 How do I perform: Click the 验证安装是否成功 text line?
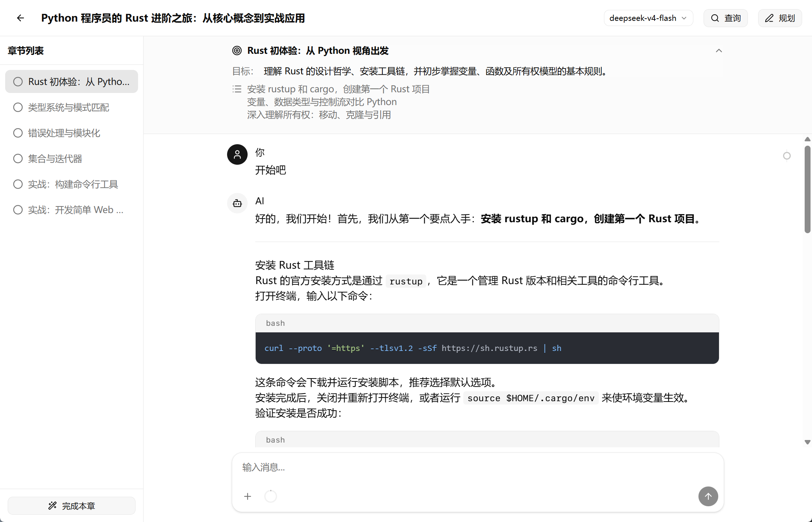coord(298,413)
